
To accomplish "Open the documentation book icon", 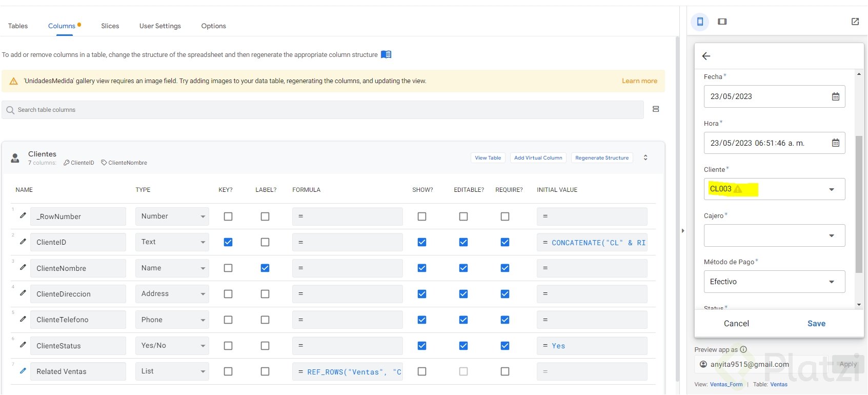I will 386,54.
